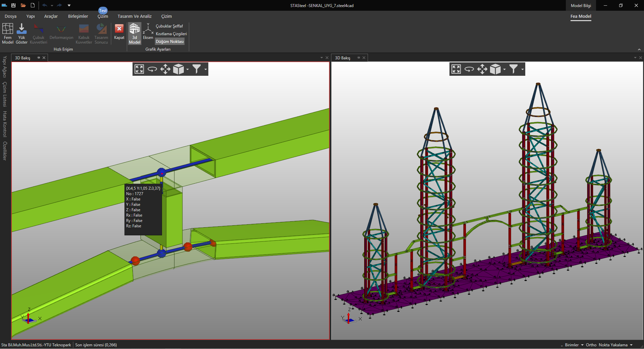Toggle Düğüm Noktası node display
Screen dimensions: 644x349
click(x=170, y=42)
